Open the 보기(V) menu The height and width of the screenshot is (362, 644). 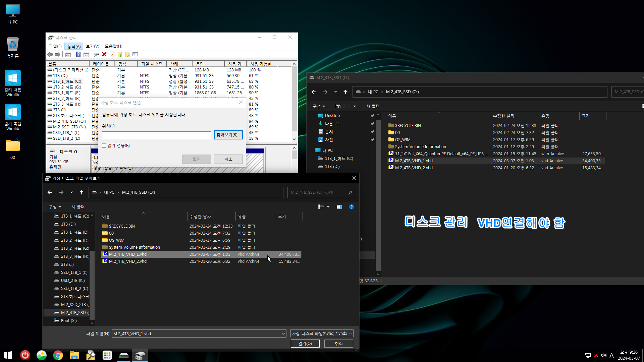(x=92, y=46)
